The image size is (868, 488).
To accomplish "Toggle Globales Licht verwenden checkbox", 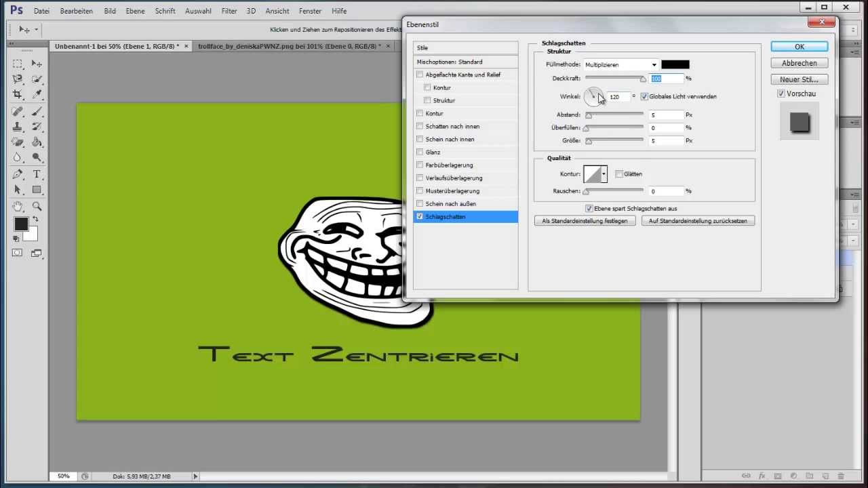I will (644, 96).
